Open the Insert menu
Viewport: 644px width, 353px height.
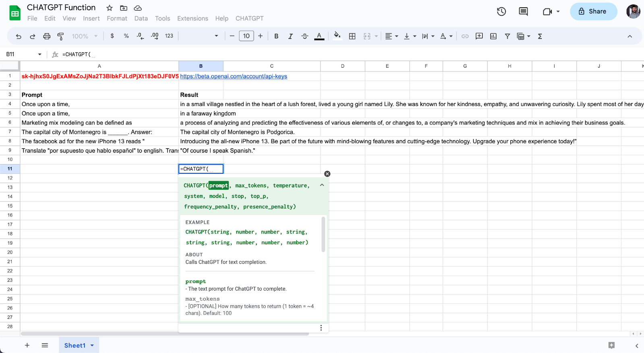91,19
